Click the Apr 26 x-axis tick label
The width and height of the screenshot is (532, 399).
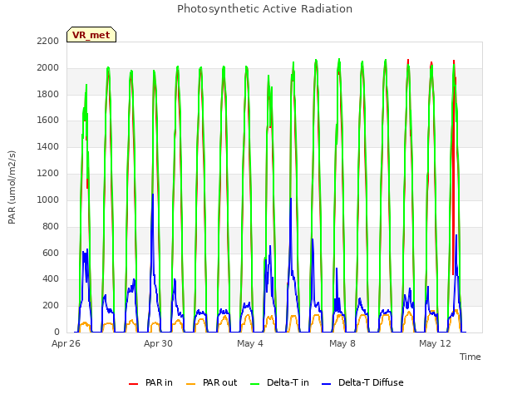pyautogui.click(x=66, y=343)
